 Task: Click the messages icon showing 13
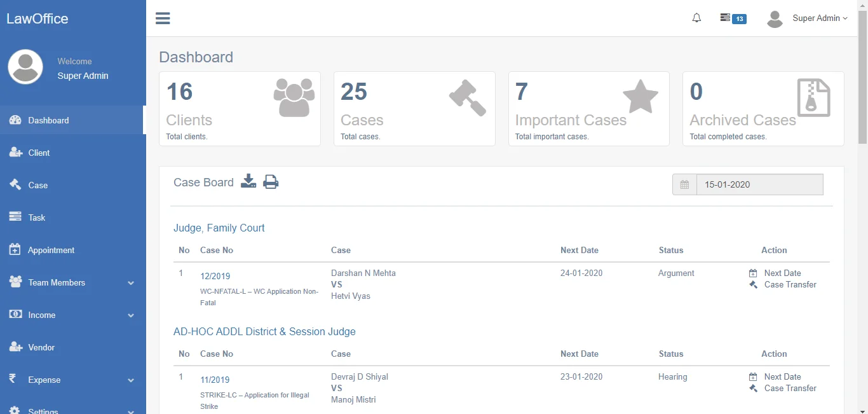pyautogui.click(x=732, y=18)
